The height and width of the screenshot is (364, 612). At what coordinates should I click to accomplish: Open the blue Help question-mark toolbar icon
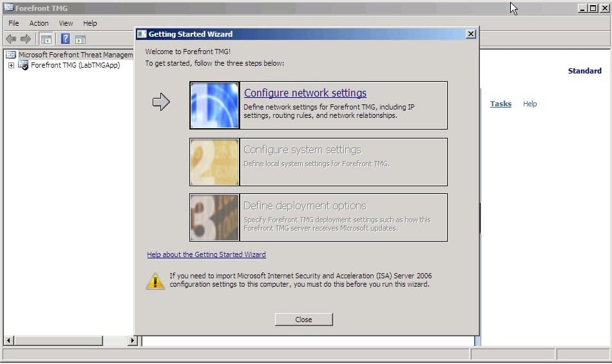coord(65,39)
